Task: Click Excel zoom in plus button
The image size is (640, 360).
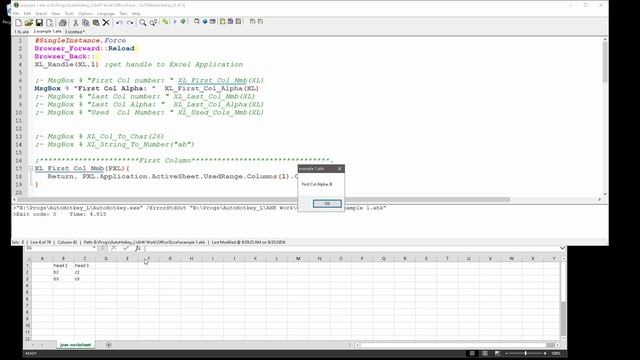Action: click(545, 353)
